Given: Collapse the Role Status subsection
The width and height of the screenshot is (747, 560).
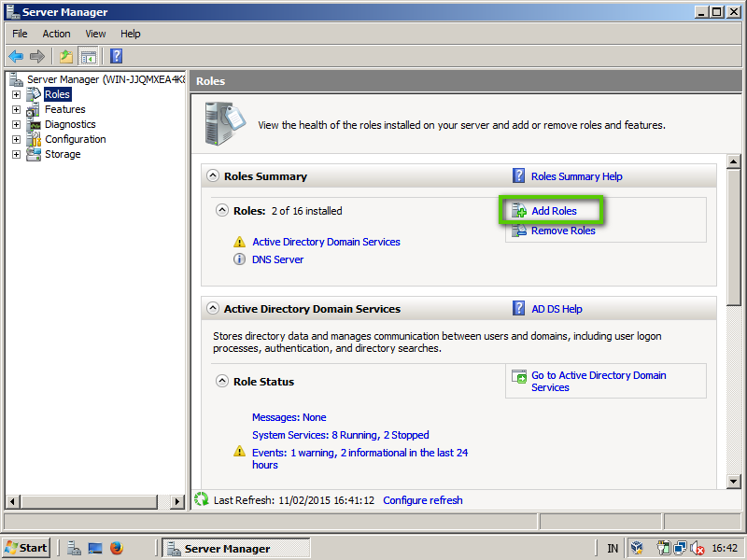Looking at the screenshot, I should click(x=222, y=381).
